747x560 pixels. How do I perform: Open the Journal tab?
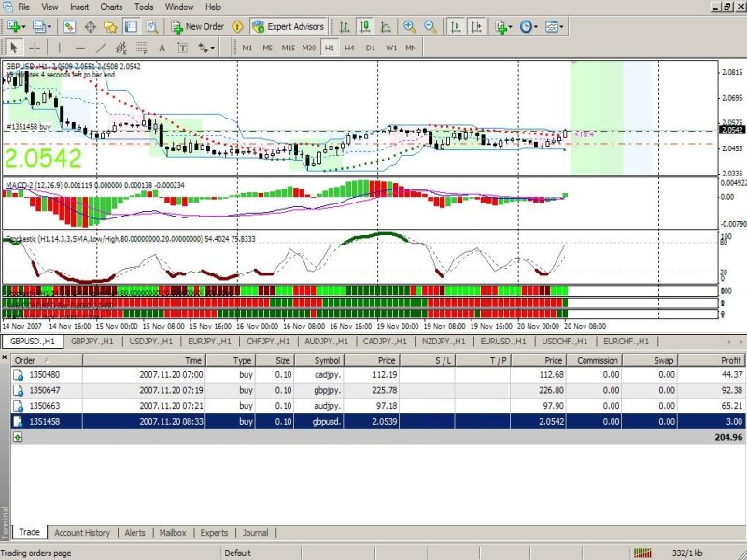click(255, 533)
